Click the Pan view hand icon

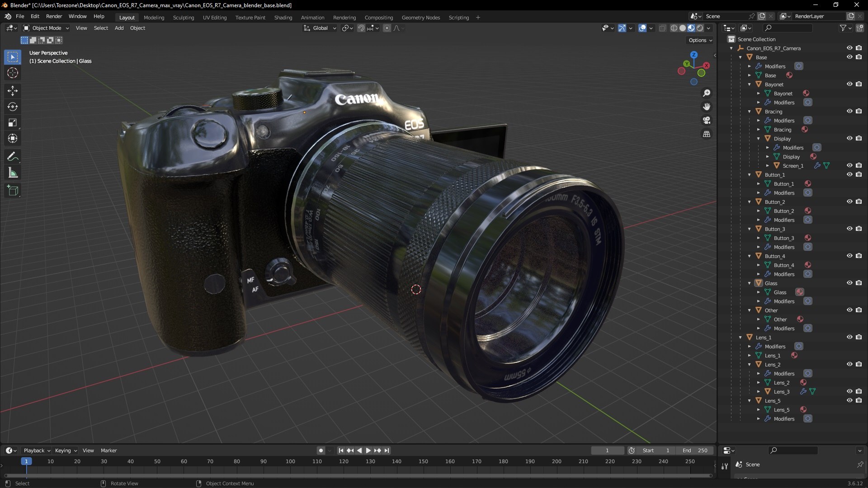pyautogui.click(x=707, y=107)
